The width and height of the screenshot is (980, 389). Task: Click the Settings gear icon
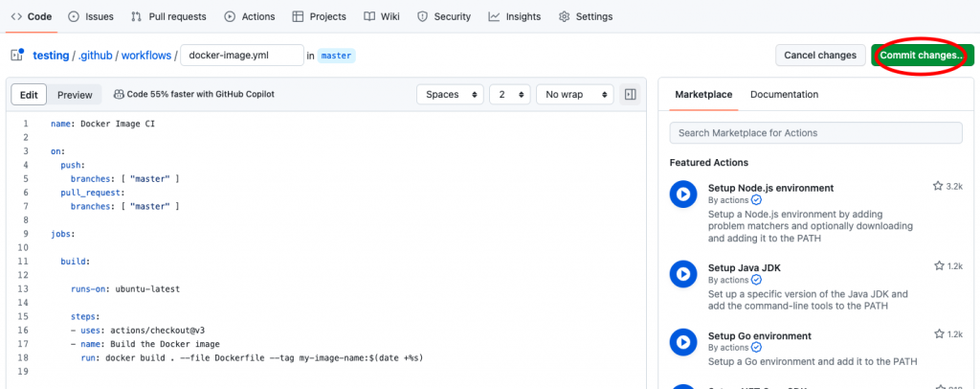(x=565, y=17)
